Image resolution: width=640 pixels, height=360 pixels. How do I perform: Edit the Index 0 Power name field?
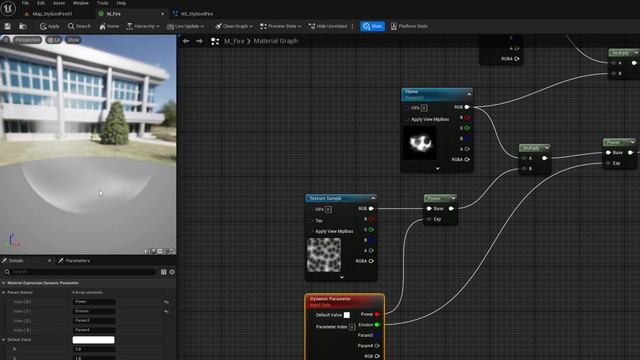point(94,302)
